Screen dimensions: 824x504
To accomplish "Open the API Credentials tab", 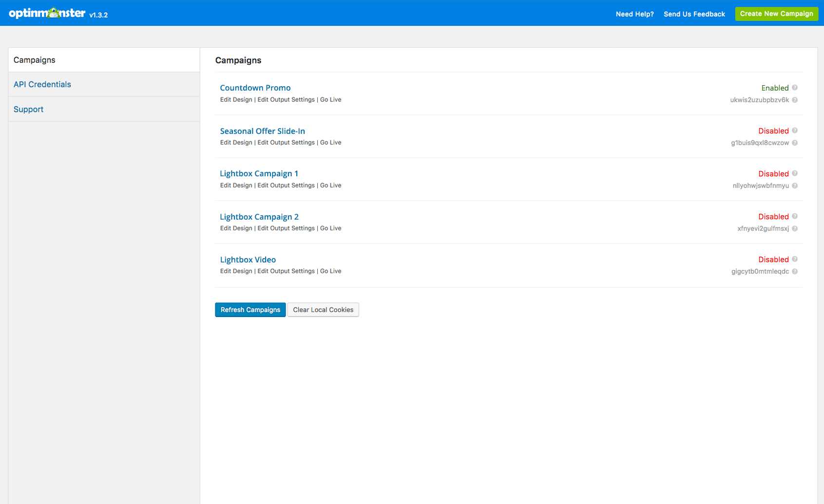I will tap(42, 84).
